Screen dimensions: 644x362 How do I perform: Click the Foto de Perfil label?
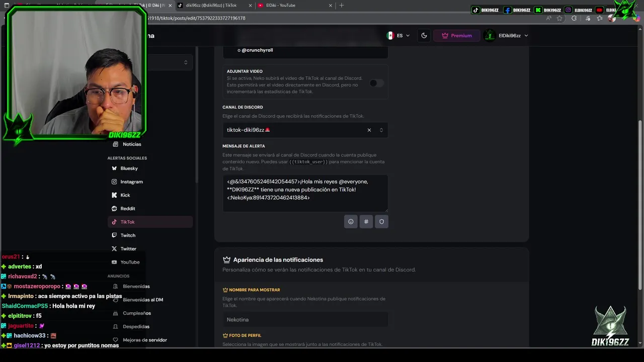pos(245,335)
